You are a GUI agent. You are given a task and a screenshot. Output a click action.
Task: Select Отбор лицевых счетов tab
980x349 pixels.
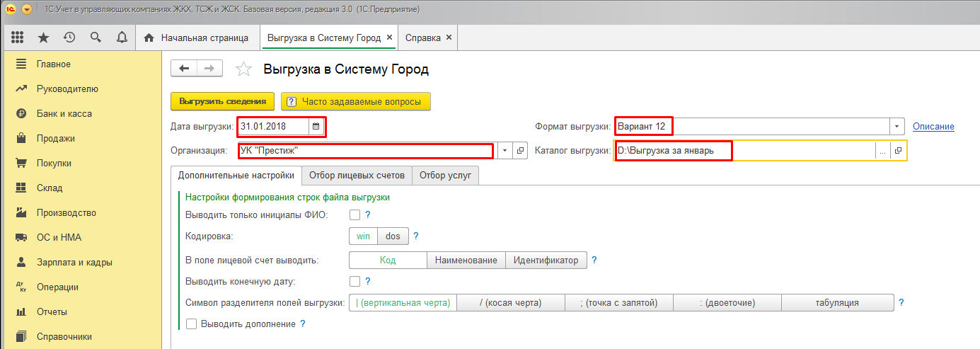[x=357, y=176]
